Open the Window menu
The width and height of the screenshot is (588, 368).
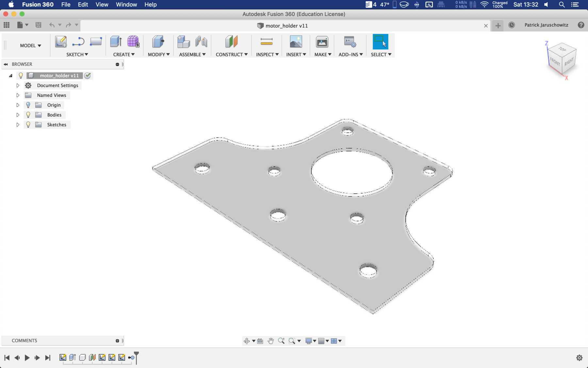pos(126,5)
